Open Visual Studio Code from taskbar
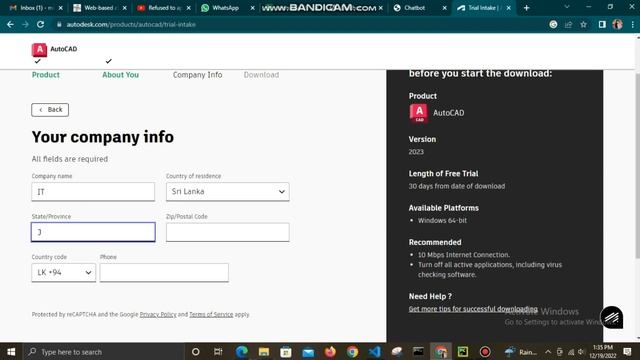The image size is (640, 360). click(374, 352)
